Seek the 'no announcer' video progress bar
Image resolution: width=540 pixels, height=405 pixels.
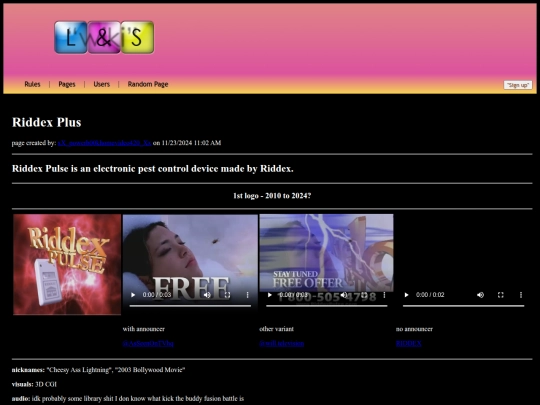(463, 305)
